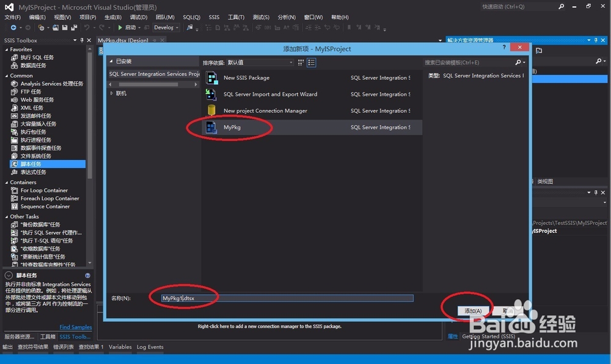This screenshot has height=364, width=611.
Task: Open the SSIS menu
Action: 214,17
